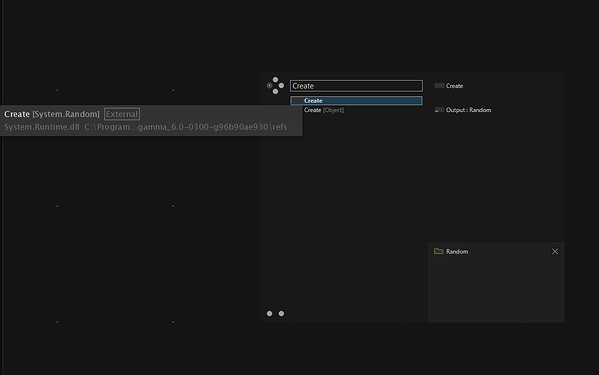Toggle the left circle with crosshair icon
599x375 pixels.
click(x=269, y=86)
